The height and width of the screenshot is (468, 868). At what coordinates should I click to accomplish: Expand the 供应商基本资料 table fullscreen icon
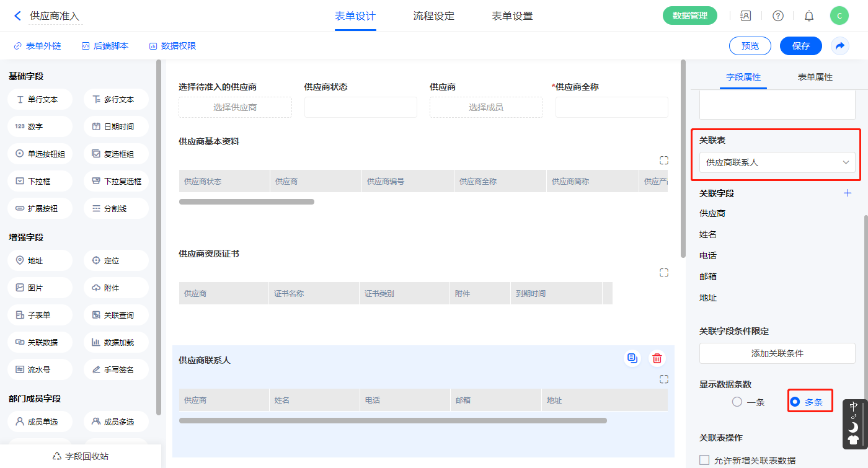pos(664,161)
